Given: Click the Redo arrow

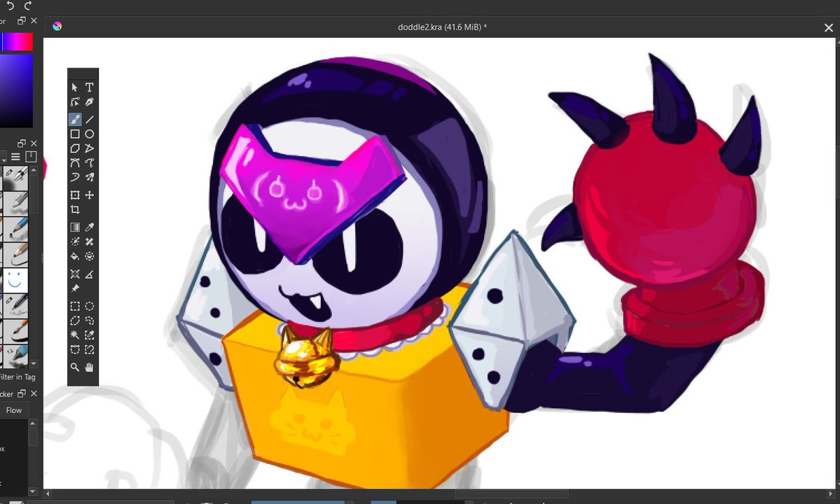Looking at the screenshot, I should tap(27, 6).
